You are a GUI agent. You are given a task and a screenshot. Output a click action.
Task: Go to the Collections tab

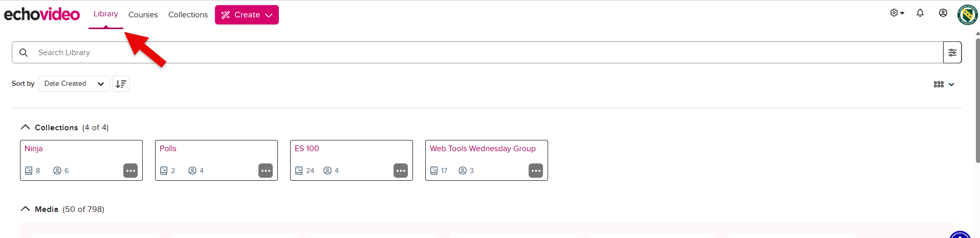coord(188,15)
